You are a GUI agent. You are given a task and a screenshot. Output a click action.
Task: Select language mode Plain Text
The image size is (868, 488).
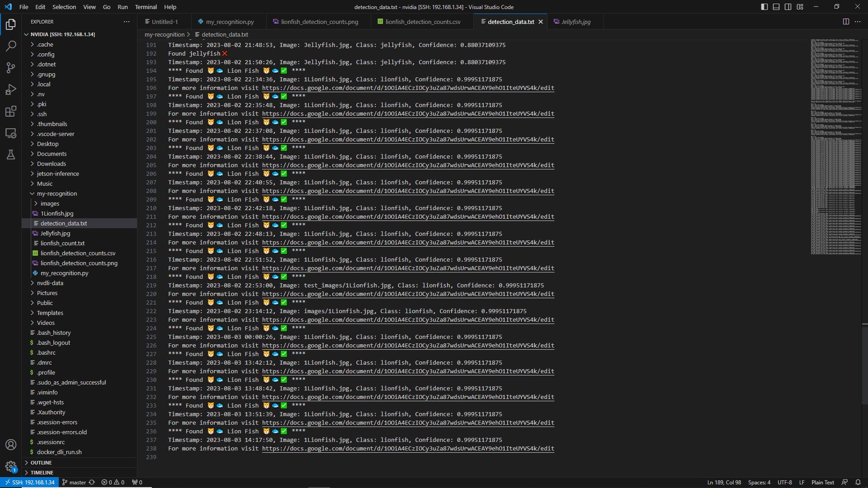pyautogui.click(x=823, y=483)
